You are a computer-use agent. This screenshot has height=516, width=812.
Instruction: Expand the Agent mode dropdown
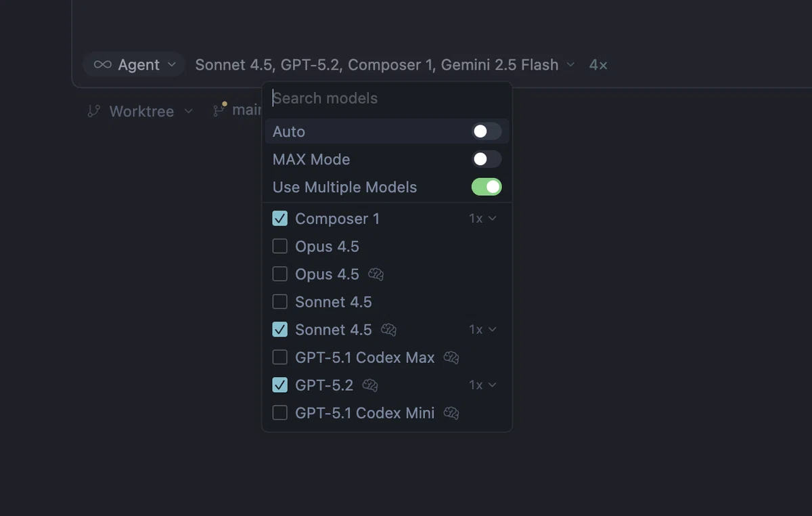coord(134,65)
